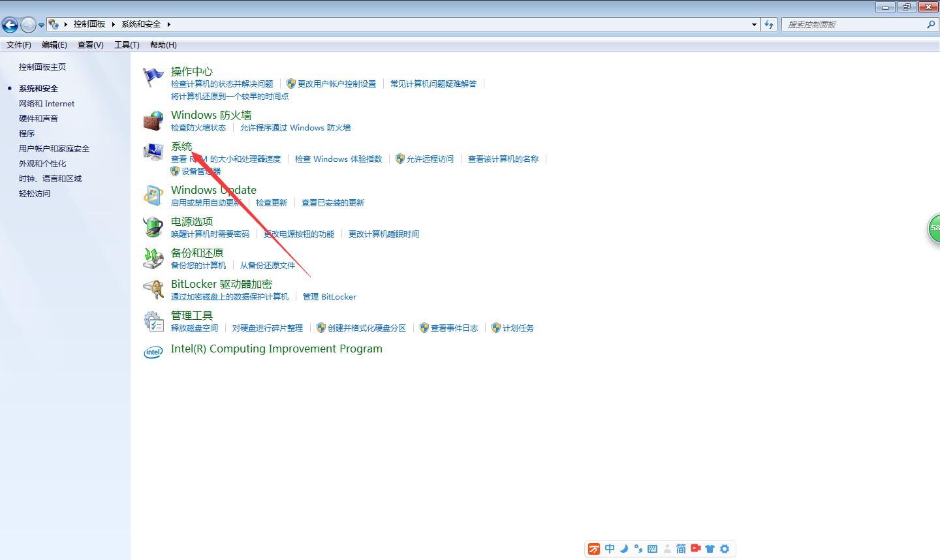Open the 系统 heading link
940x560 pixels.
181,146
